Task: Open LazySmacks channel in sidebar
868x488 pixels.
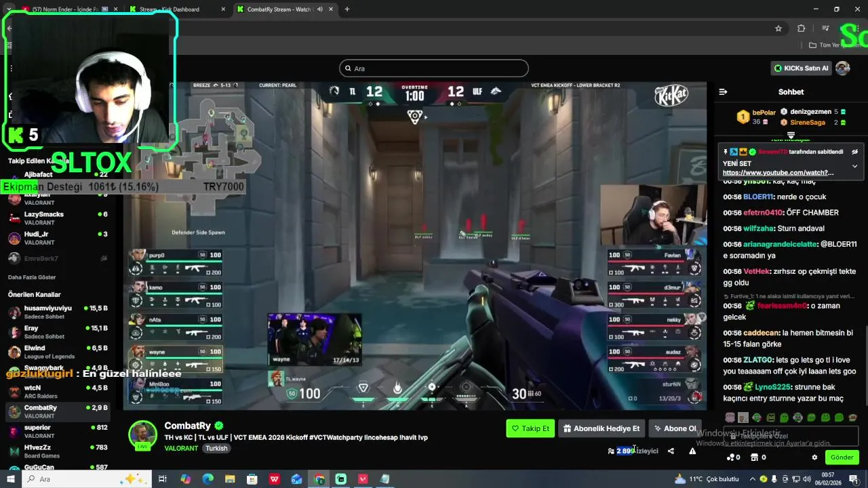Action: (57, 218)
